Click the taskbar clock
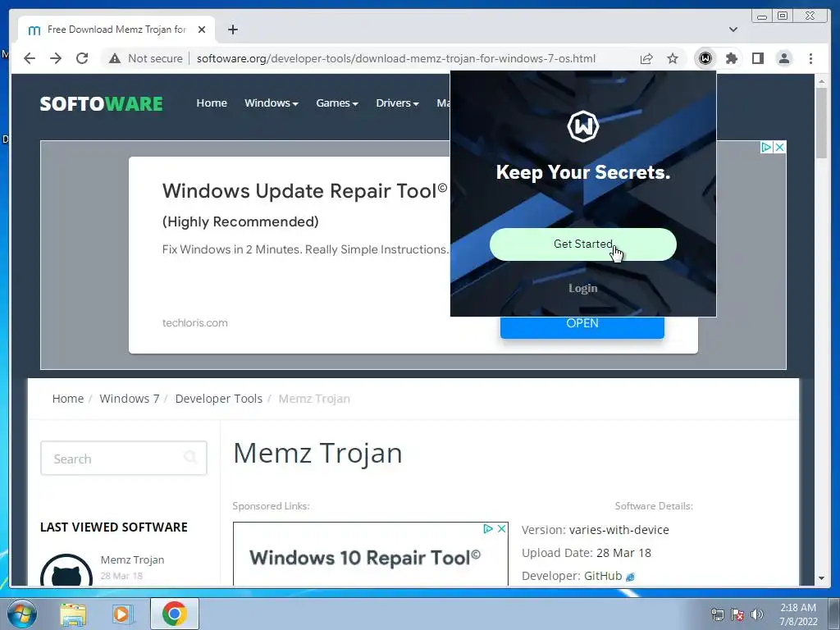 click(798, 614)
